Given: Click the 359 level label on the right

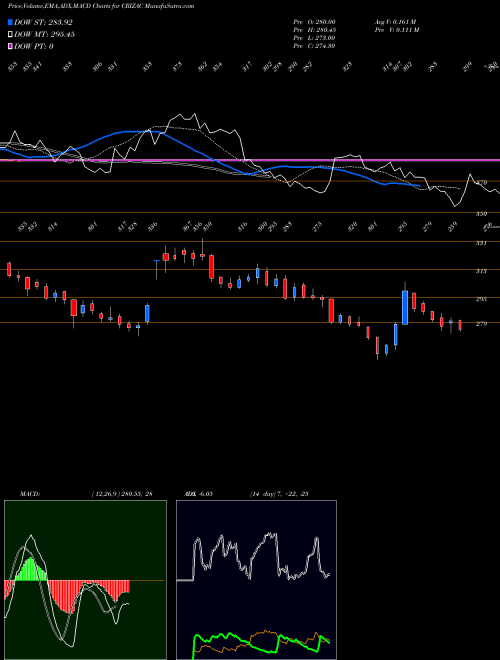Looking at the screenshot, I should [481, 214].
